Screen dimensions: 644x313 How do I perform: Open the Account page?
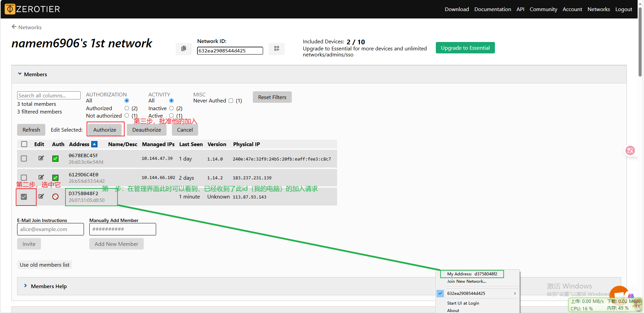tap(572, 9)
